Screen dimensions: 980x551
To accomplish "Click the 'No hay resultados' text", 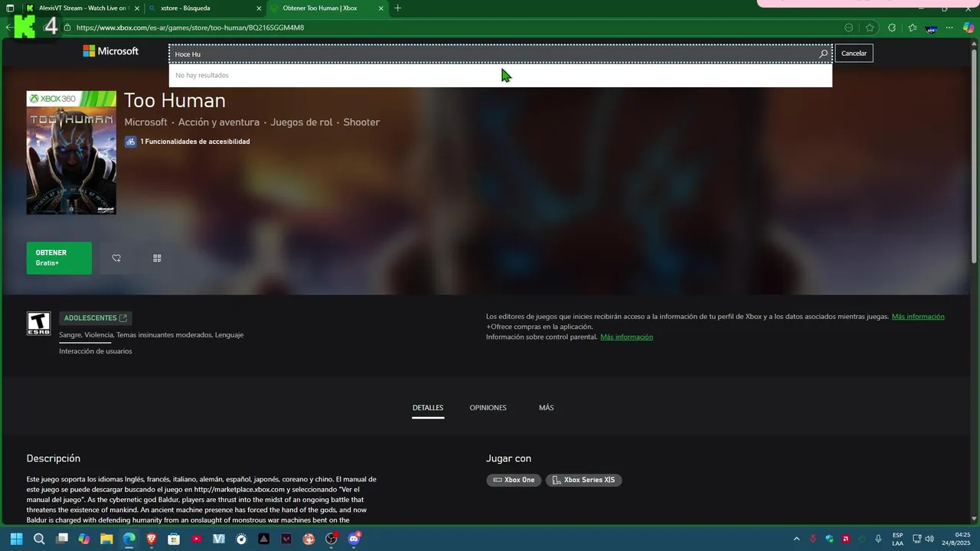I will pyautogui.click(x=202, y=75).
